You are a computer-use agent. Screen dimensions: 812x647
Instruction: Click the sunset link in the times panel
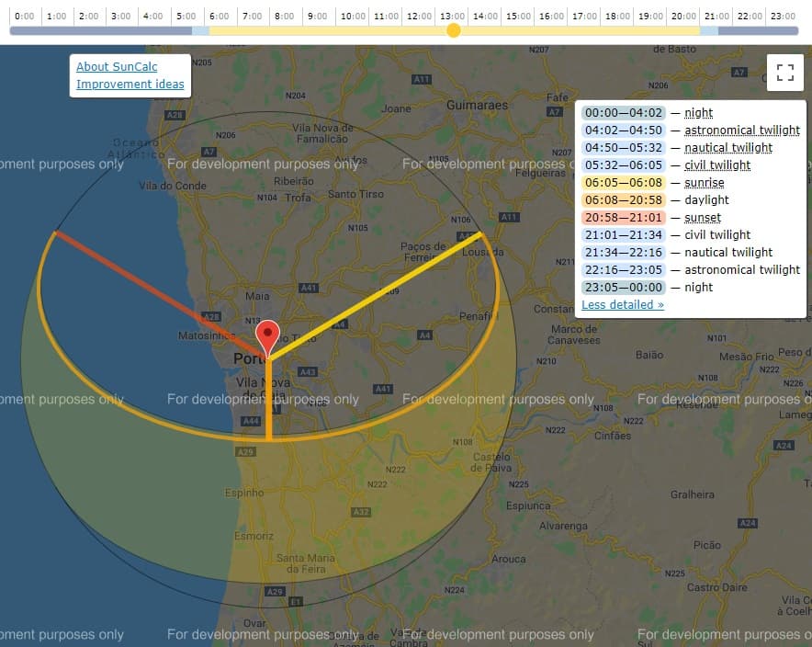702,217
